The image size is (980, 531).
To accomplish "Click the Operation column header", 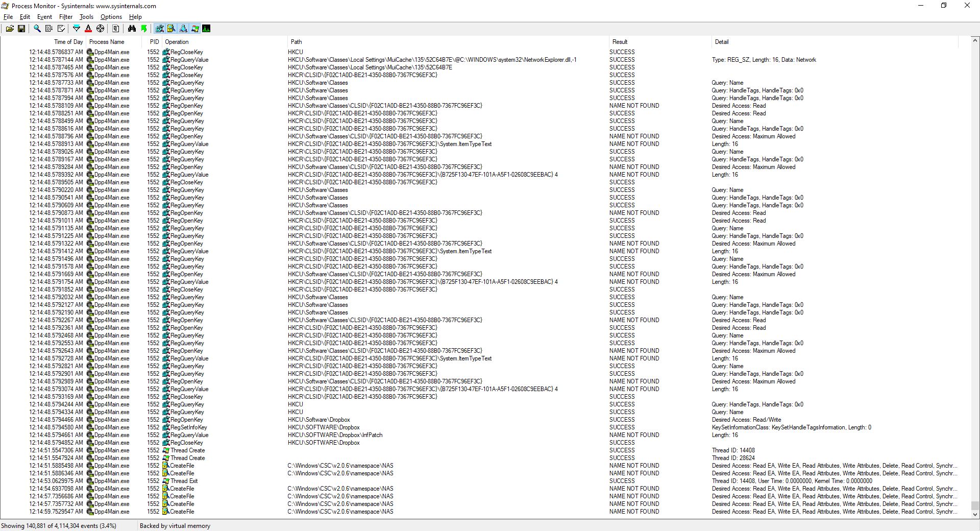I will (177, 42).
